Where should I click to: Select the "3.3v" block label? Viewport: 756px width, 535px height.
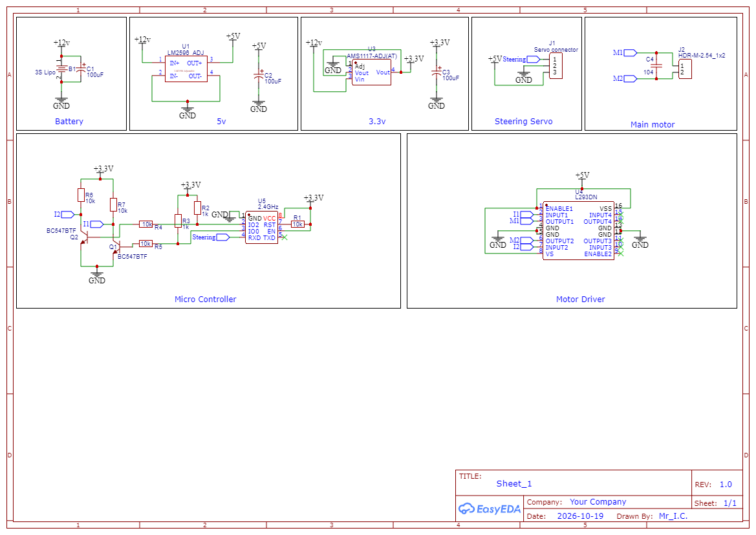click(x=377, y=122)
